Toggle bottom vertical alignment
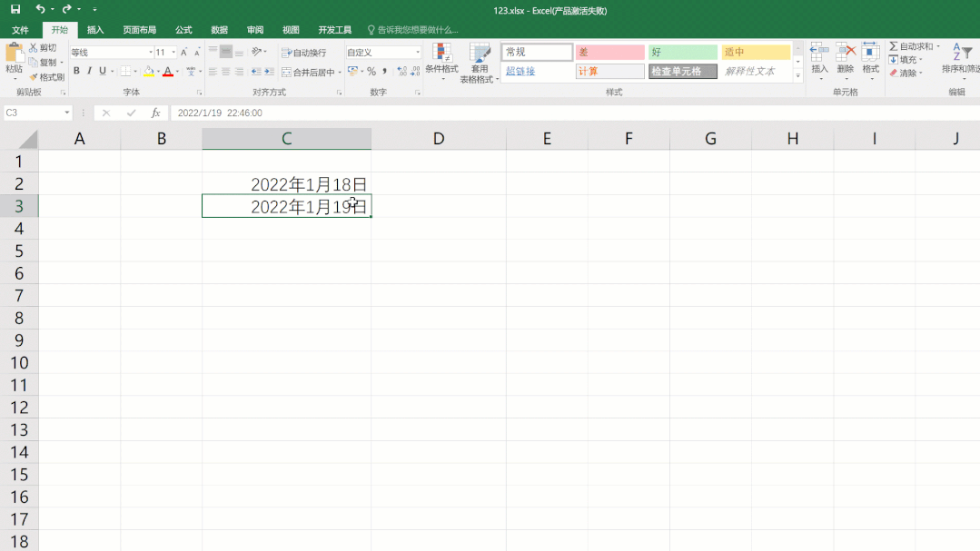Viewport: 980px width, 551px height. click(x=239, y=52)
